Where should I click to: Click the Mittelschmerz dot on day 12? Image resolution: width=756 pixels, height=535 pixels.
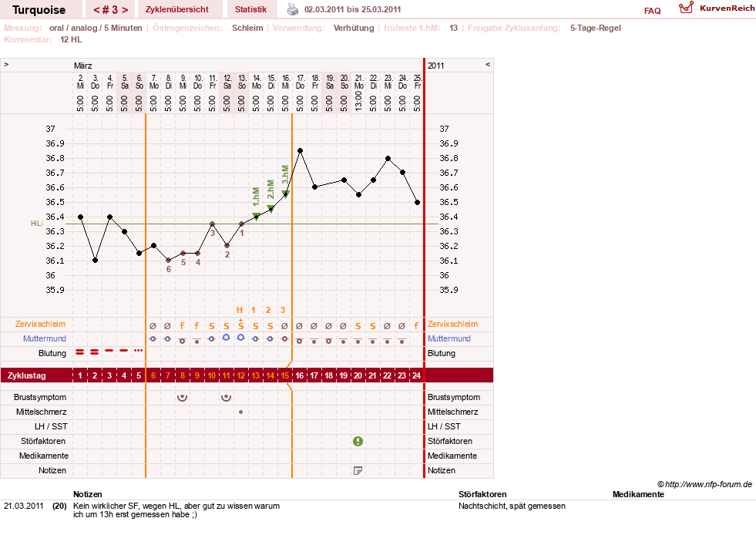coord(240,412)
